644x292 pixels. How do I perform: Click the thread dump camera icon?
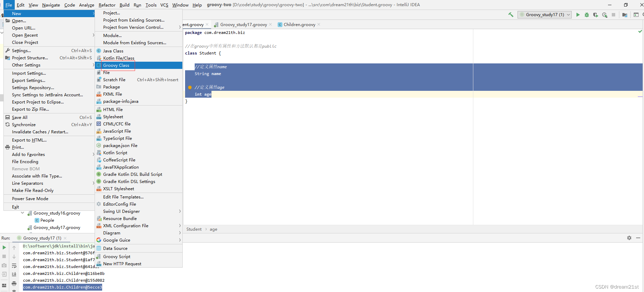point(4,266)
